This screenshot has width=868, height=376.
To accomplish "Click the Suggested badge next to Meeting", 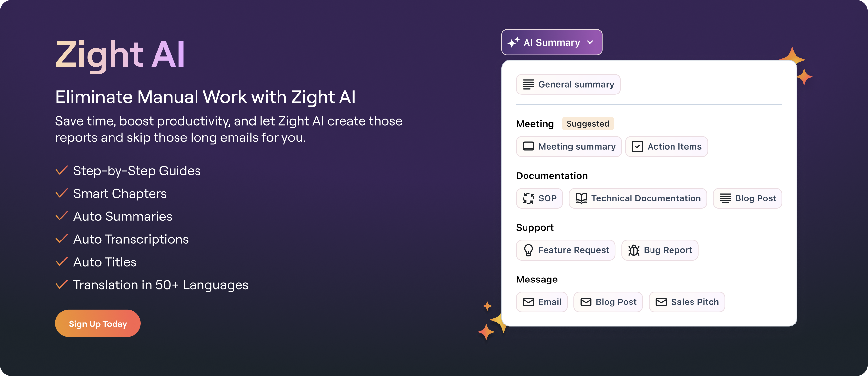I will [588, 124].
